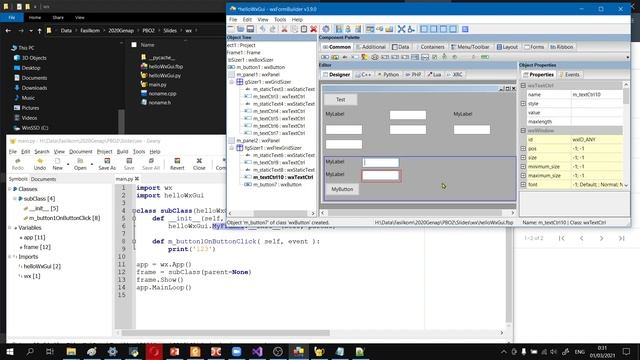Add bitmap button from Common palette

point(335,57)
